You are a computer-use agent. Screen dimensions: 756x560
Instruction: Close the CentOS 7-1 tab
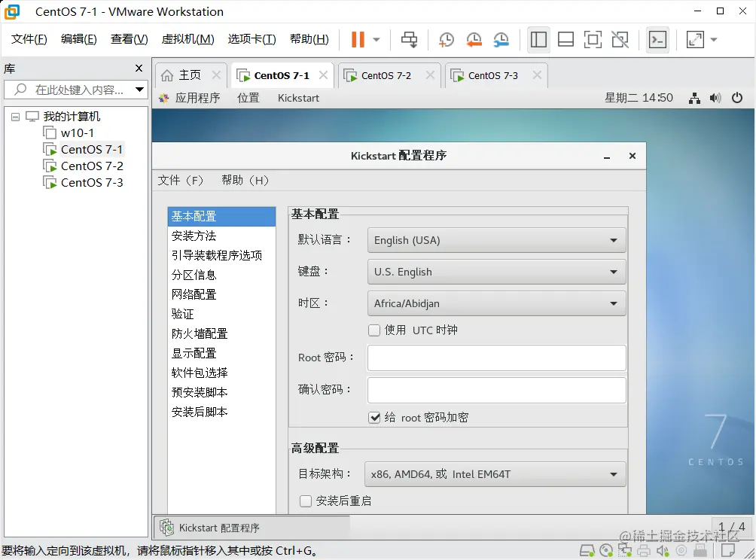point(323,75)
